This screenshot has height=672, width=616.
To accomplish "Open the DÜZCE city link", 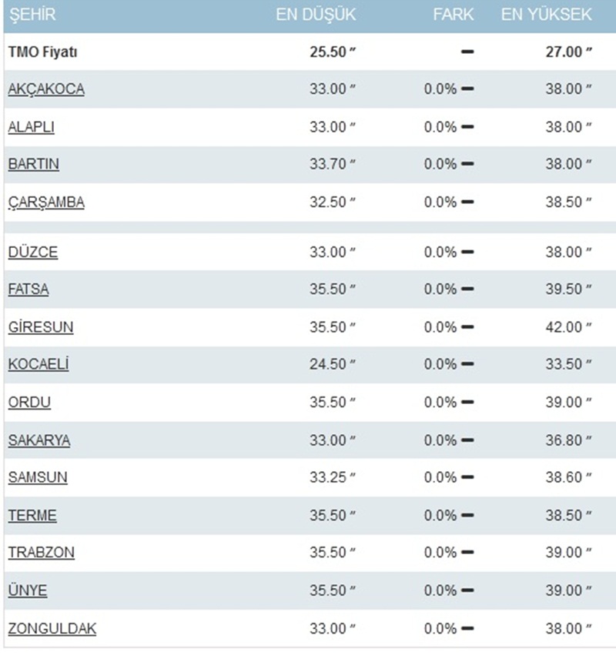I will [33, 252].
